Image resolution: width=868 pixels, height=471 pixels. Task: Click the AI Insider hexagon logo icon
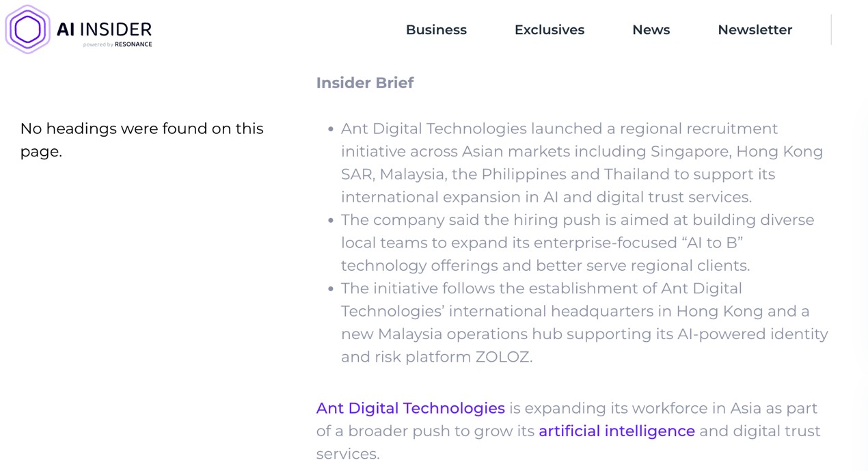pos(27,29)
